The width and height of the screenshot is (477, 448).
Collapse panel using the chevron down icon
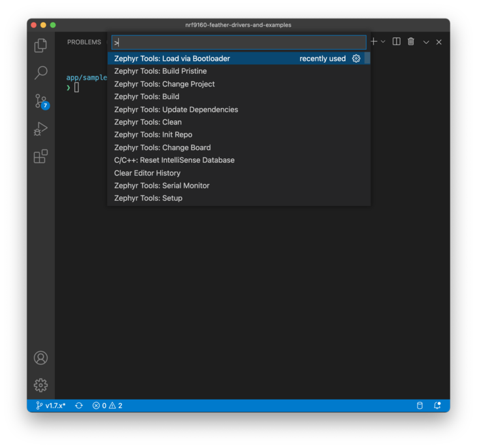[x=426, y=42]
